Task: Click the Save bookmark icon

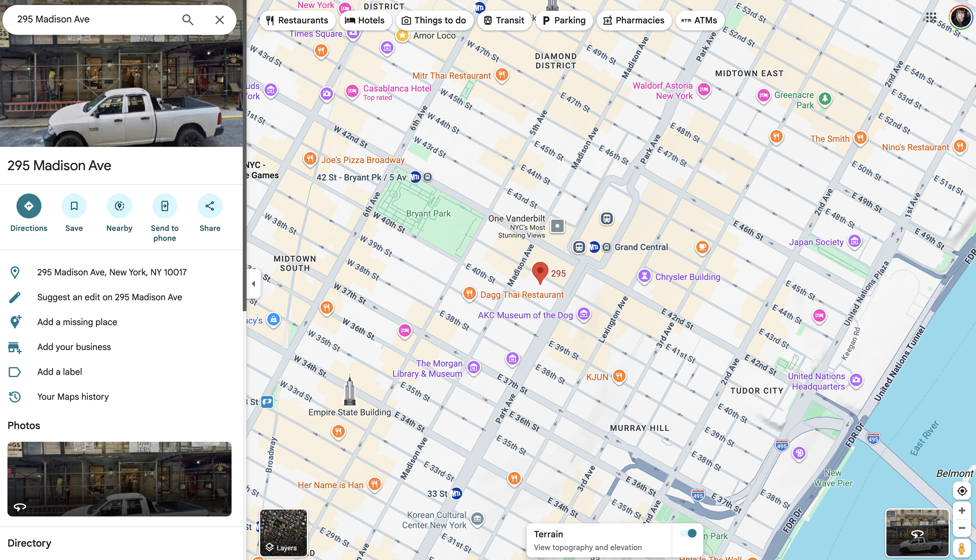Action: coord(74,206)
